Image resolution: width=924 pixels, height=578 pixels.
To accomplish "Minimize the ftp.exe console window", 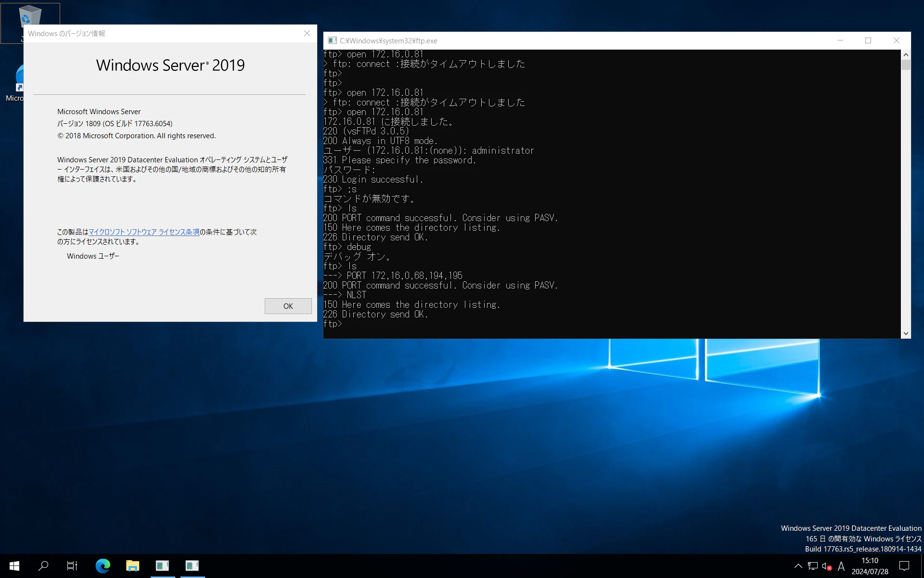I will (840, 40).
